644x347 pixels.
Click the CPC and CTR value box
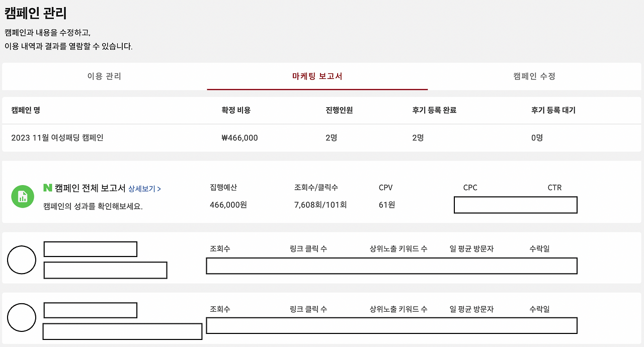(x=515, y=205)
